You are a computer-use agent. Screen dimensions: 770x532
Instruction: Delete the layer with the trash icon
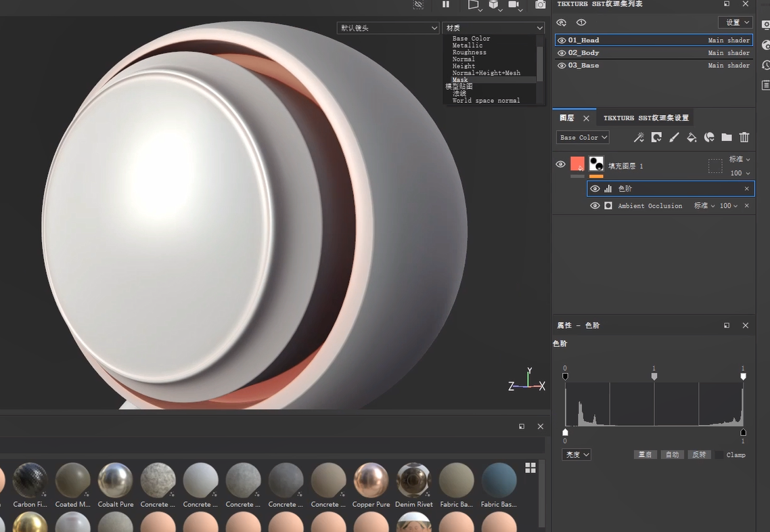[x=744, y=137]
